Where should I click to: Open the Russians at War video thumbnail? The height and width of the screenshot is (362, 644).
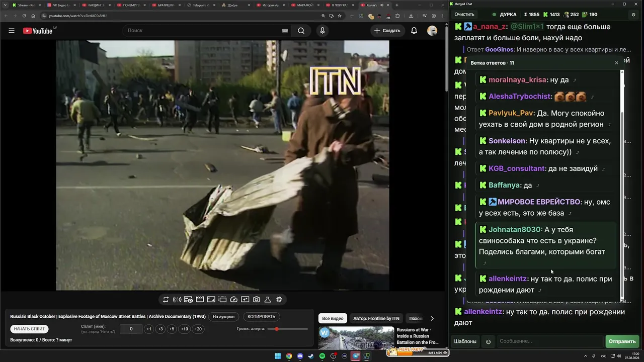click(356, 338)
